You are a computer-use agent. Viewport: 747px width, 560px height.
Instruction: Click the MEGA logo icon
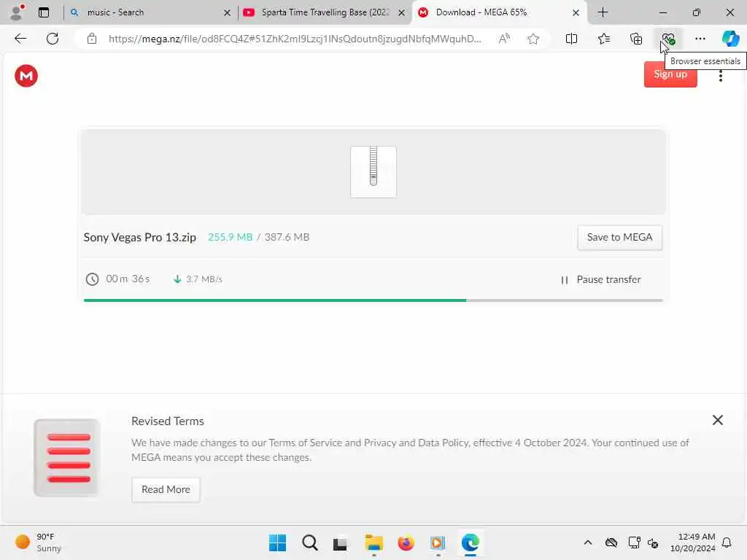pyautogui.click(x=26, y=76)
